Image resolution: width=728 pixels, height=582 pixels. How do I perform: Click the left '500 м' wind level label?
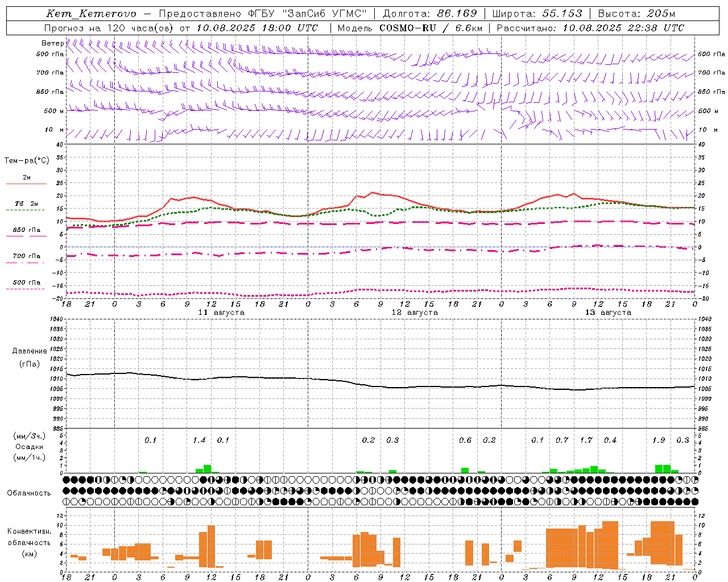pos(54,111)
